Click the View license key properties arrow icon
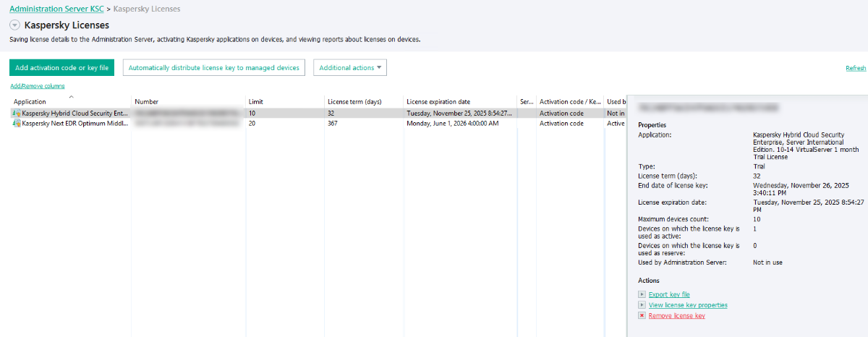This screenshot has width=868, height=337. 642,305
